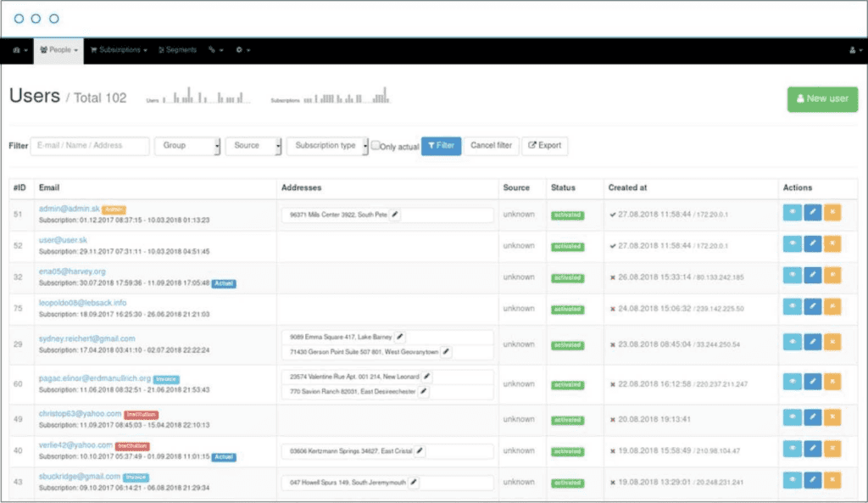View user pagac.elinor@erdmanullrich.org details
The height and width of the screenshot is (503, 868).
tap(793, 382)
